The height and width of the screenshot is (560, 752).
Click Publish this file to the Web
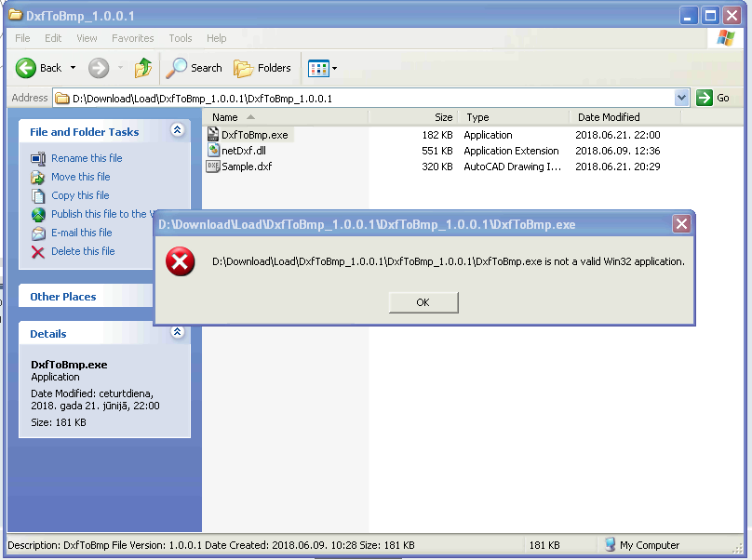(102, 214)
